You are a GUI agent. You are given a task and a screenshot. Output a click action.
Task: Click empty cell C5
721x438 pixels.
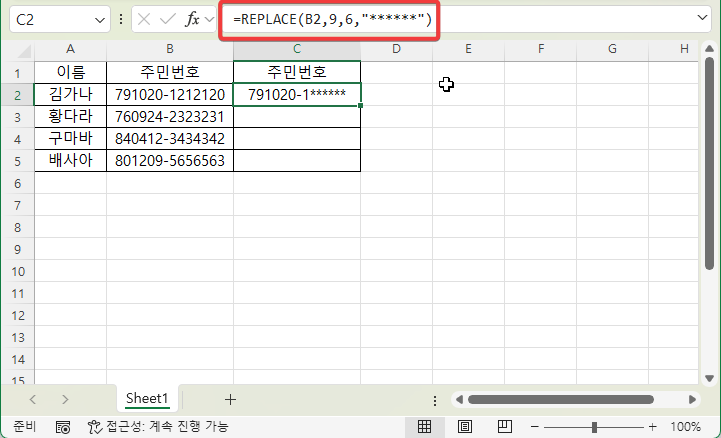click(297, 161)
